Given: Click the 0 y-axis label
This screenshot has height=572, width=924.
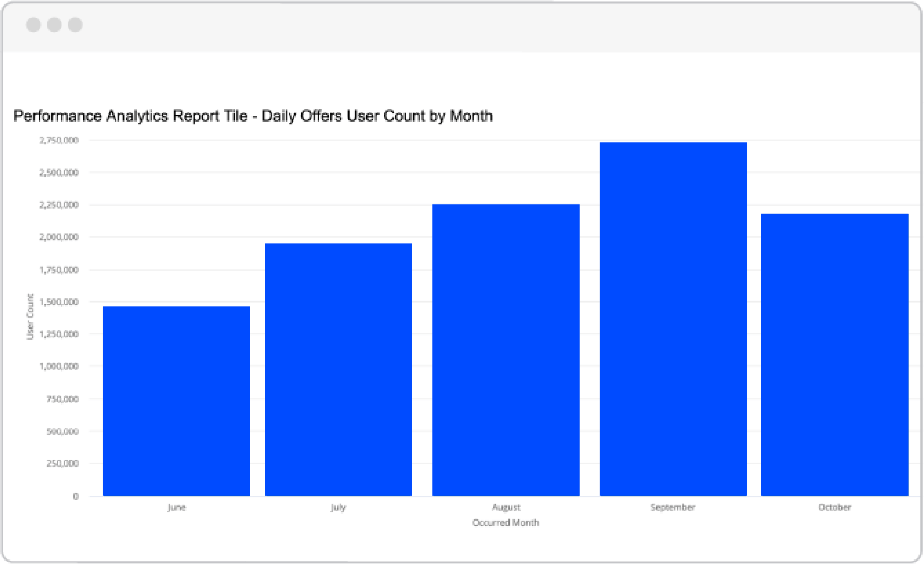Looking at the screenshot, I should click(x=76, y=496).
